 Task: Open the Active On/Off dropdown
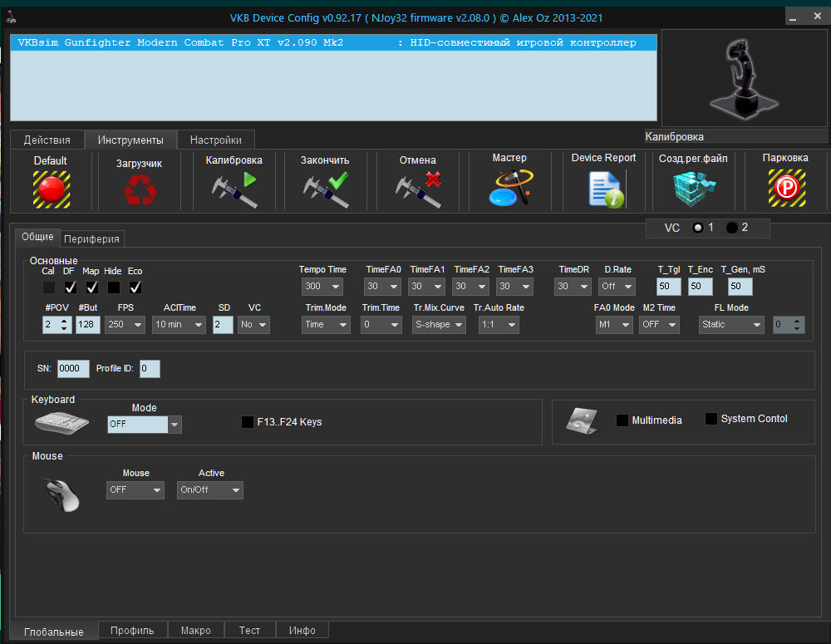pyautogui.click(x=210, y=489)
